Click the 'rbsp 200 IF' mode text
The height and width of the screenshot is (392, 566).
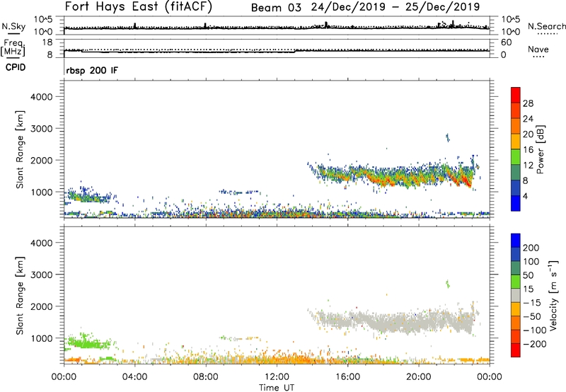tap(92, 70)
